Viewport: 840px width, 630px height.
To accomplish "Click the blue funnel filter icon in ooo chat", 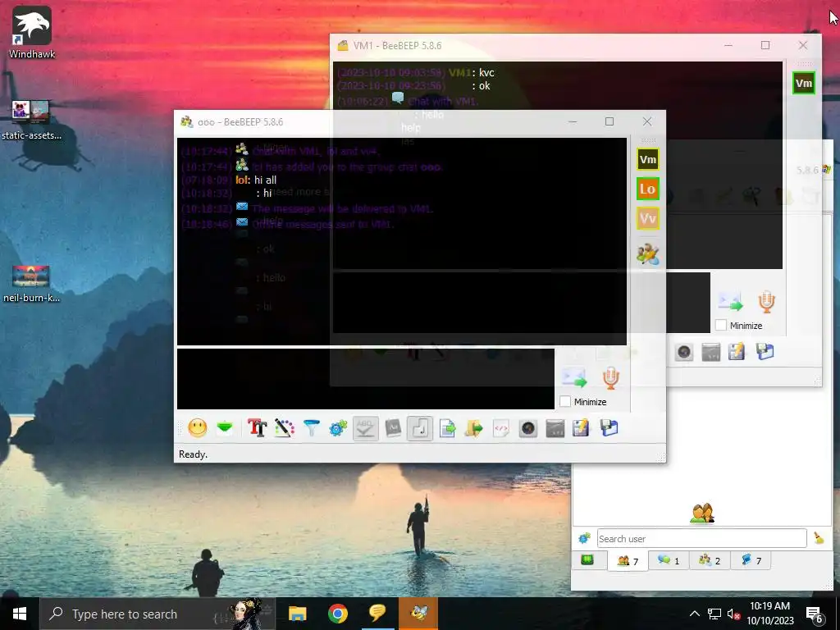I will coord(311,428).
